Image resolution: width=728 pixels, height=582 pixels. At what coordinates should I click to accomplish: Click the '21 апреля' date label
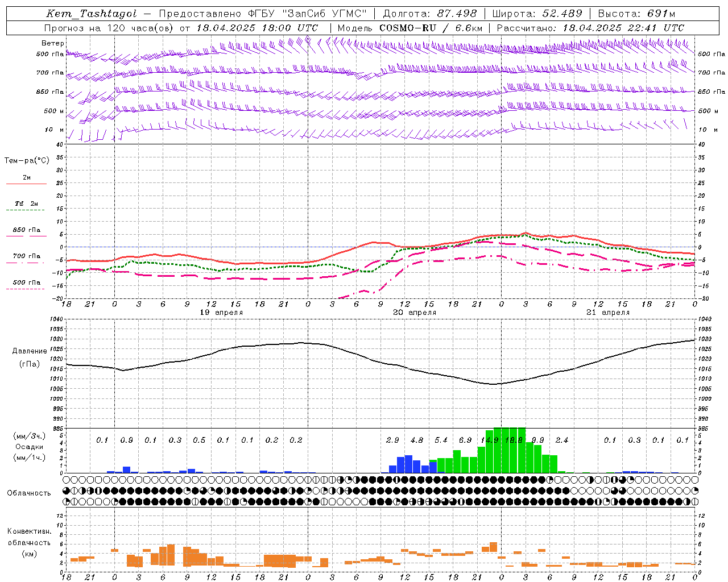(608, 313)
